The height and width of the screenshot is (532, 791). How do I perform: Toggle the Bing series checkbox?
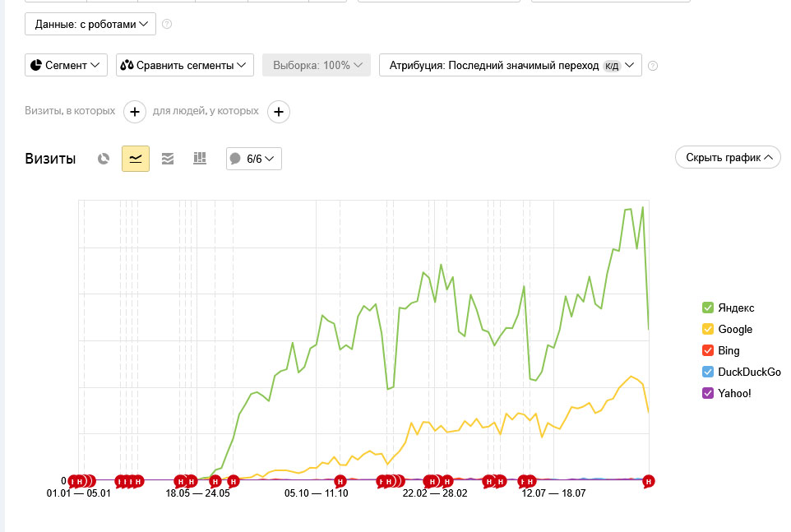(x=708, y=350)
